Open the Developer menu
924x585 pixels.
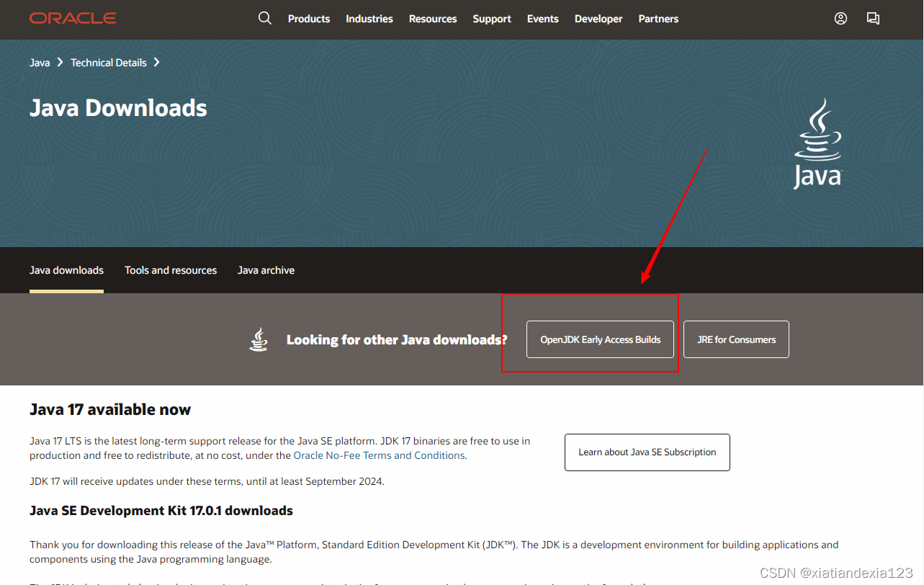pyautogui.click(x=598, y=19)
